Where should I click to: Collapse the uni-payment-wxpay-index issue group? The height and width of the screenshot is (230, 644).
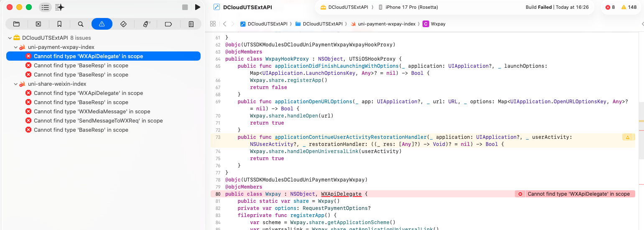click(15, 47)
